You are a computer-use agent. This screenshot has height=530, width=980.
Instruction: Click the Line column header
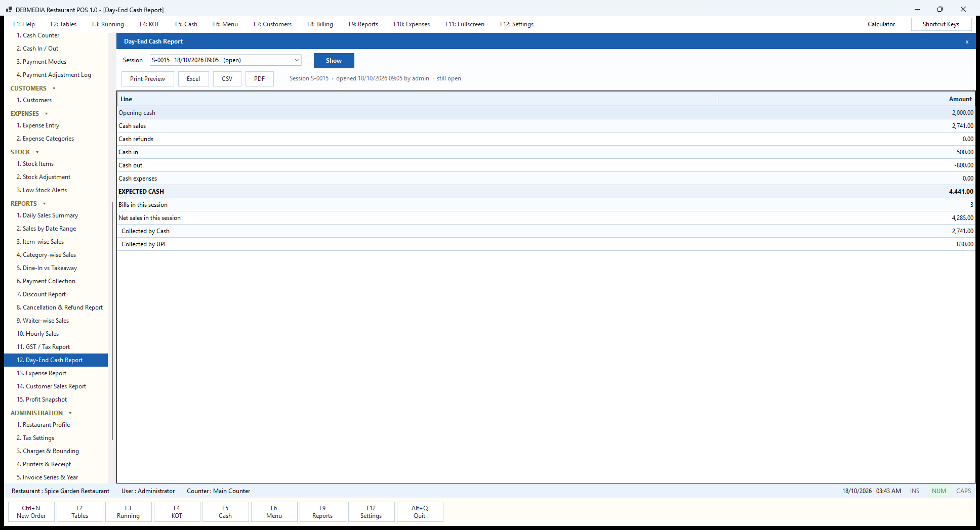(x=418, y=99)
